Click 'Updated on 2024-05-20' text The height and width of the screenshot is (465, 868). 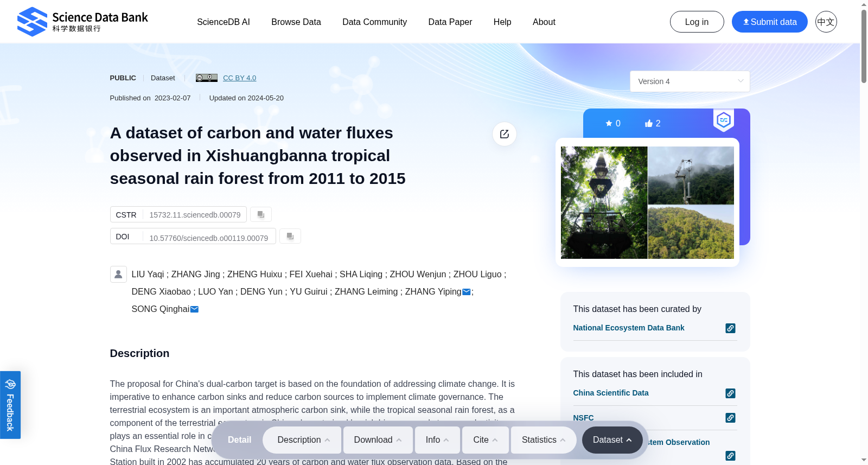tap(246, 98)
